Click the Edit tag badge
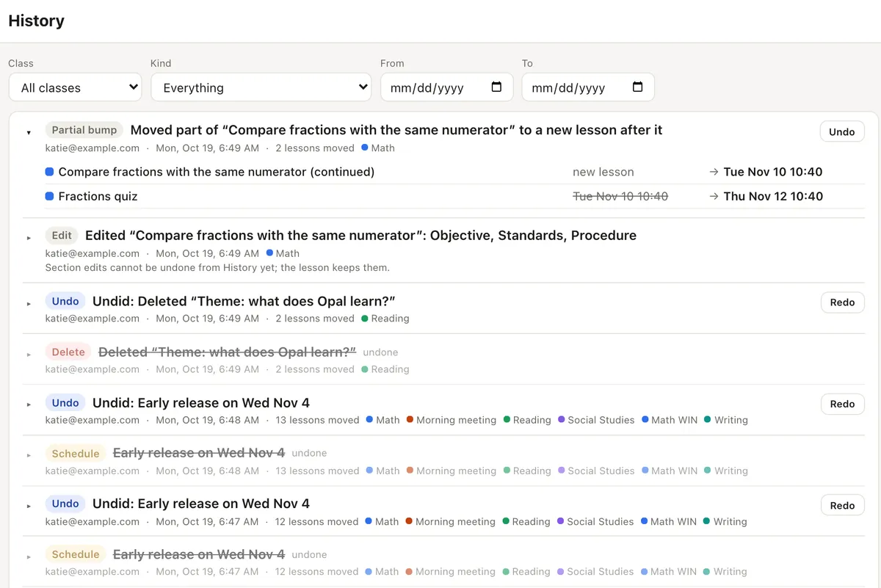The image size is (881, 588). coord(62,236)
